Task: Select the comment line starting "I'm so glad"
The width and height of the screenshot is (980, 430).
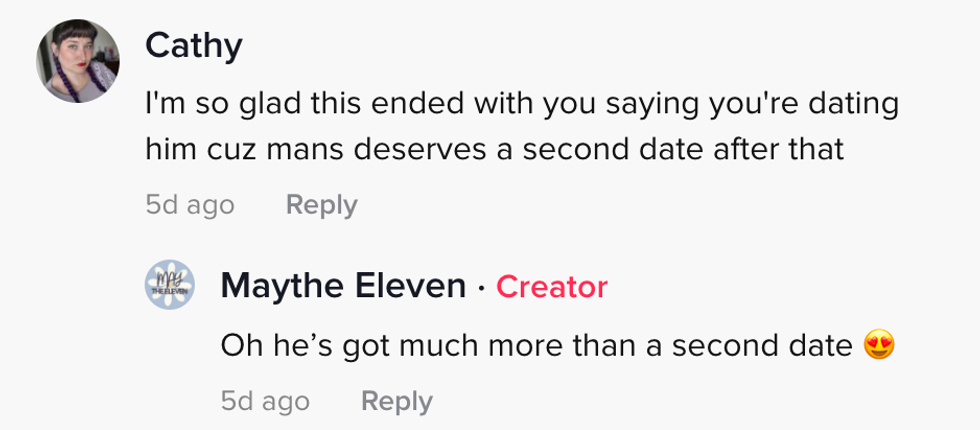Action: [522, 103]
